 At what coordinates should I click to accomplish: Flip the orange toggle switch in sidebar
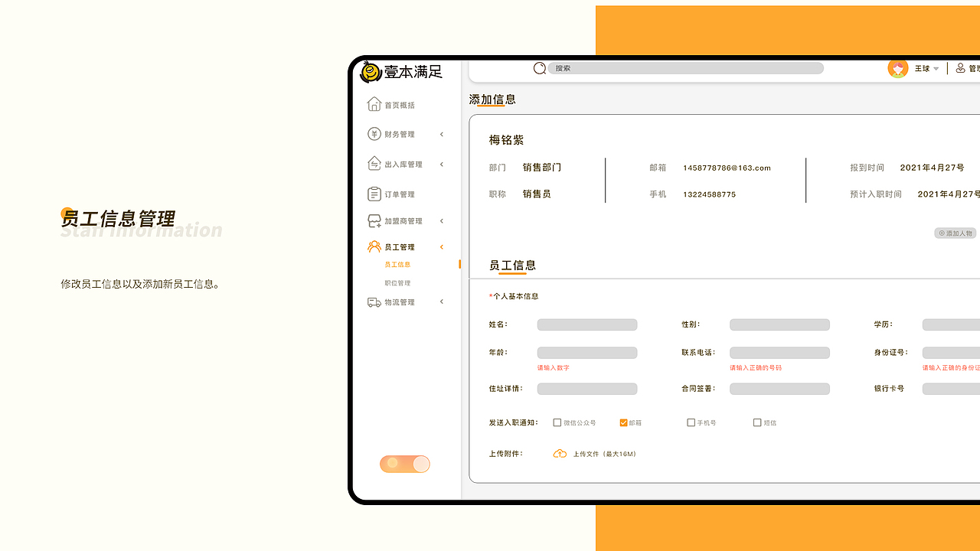tap(405, 464)
